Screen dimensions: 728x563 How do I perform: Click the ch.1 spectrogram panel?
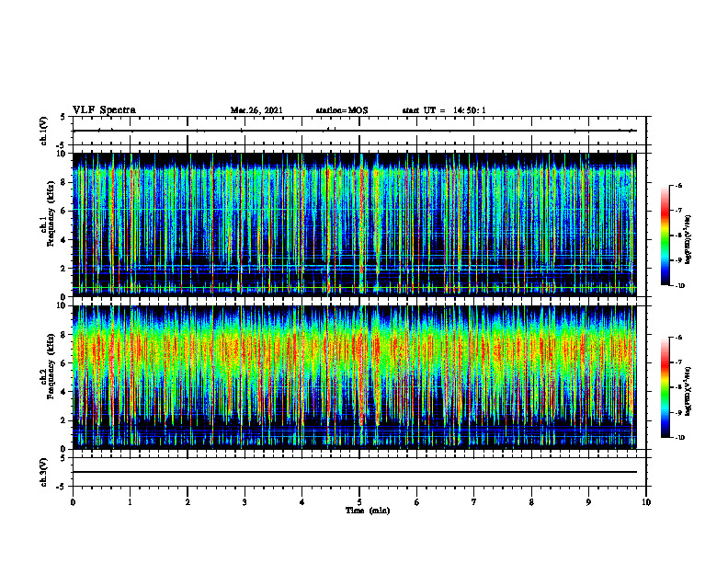click(x=354, y=224)
